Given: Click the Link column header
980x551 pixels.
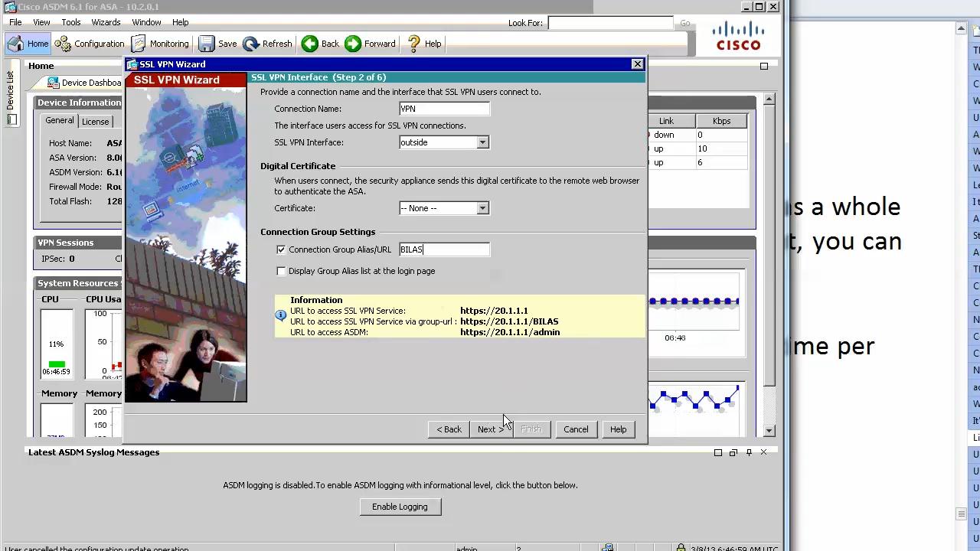Looking at the screenshot, I should (x=666, y=121).
